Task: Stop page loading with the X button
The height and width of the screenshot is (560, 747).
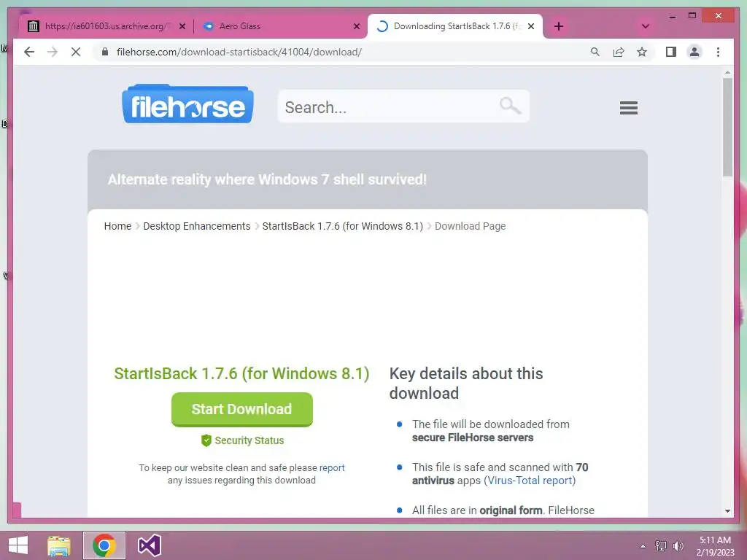Action: tap(76, 52)
